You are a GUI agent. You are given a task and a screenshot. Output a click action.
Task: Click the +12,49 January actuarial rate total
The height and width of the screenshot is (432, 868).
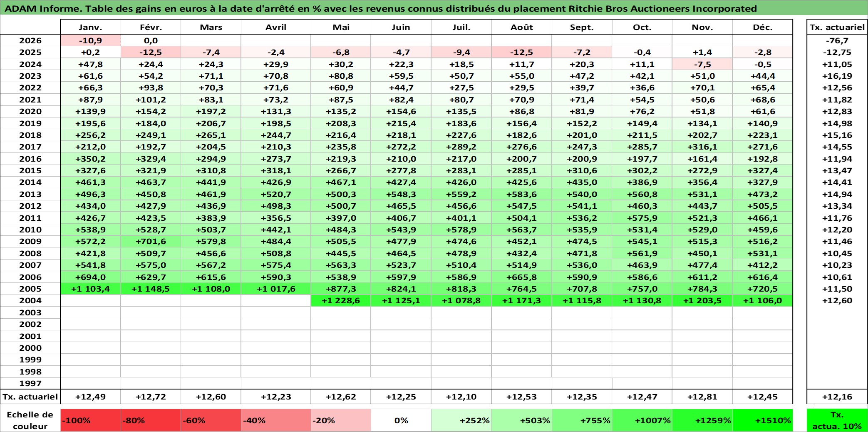tap(90, 397)
